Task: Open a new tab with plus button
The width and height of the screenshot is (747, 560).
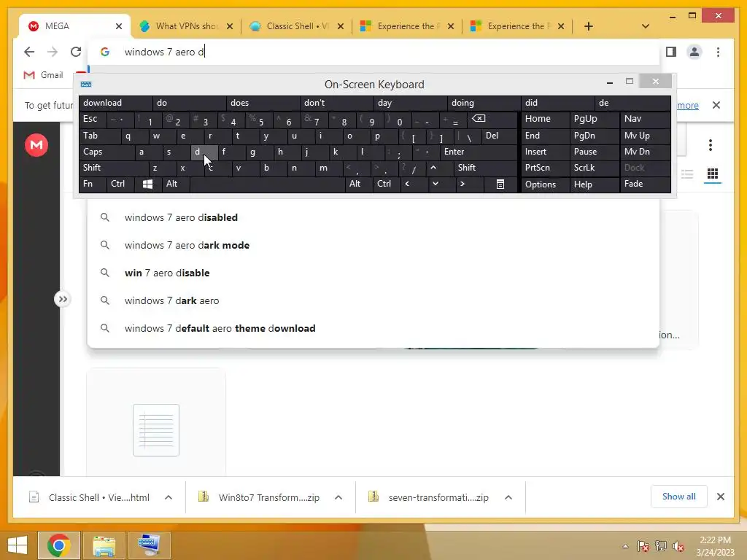Action: point(589,26)
